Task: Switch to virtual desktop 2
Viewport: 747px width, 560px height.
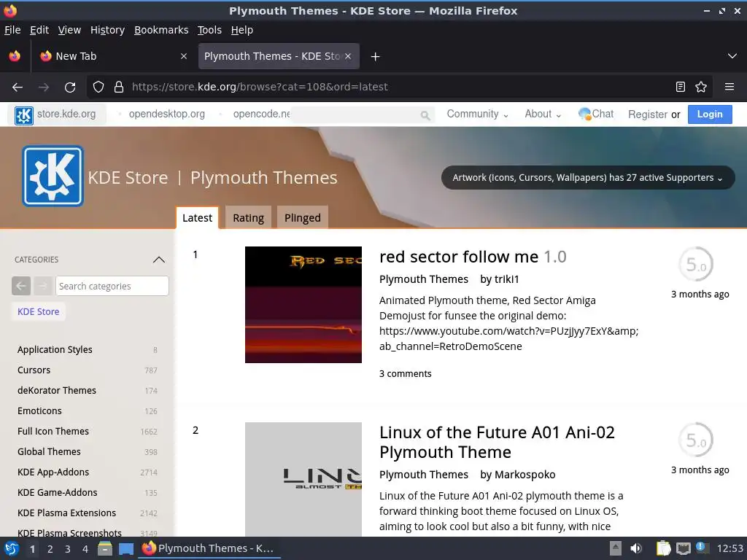Action: (50, 549)
